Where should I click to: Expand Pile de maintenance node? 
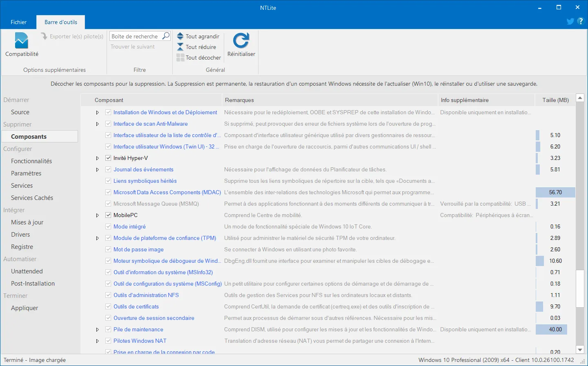pos(97,329)
